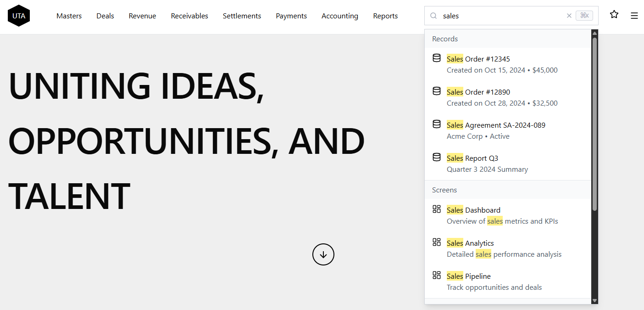The width and height of the screenshot is (644, 310).
Task: Open the Sales Analytics screen
Action: [x=470, y=243]
